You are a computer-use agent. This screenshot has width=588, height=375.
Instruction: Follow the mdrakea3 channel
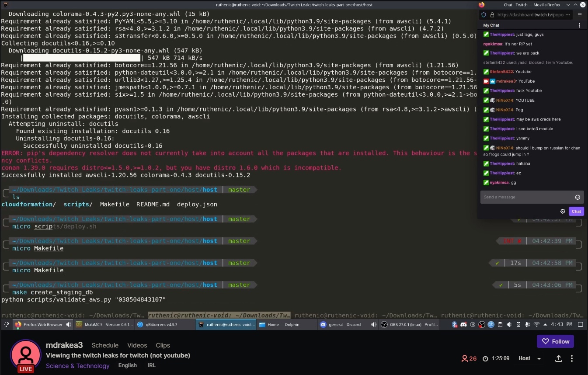coord(555,341)
